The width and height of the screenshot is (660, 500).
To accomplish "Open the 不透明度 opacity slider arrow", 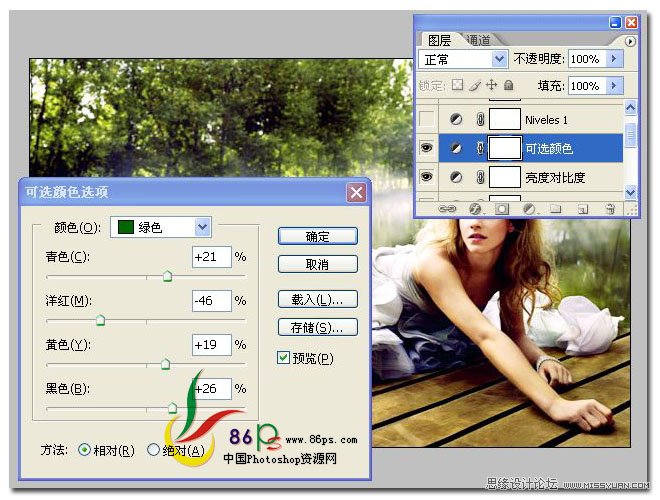I will (x=614, y=59).
